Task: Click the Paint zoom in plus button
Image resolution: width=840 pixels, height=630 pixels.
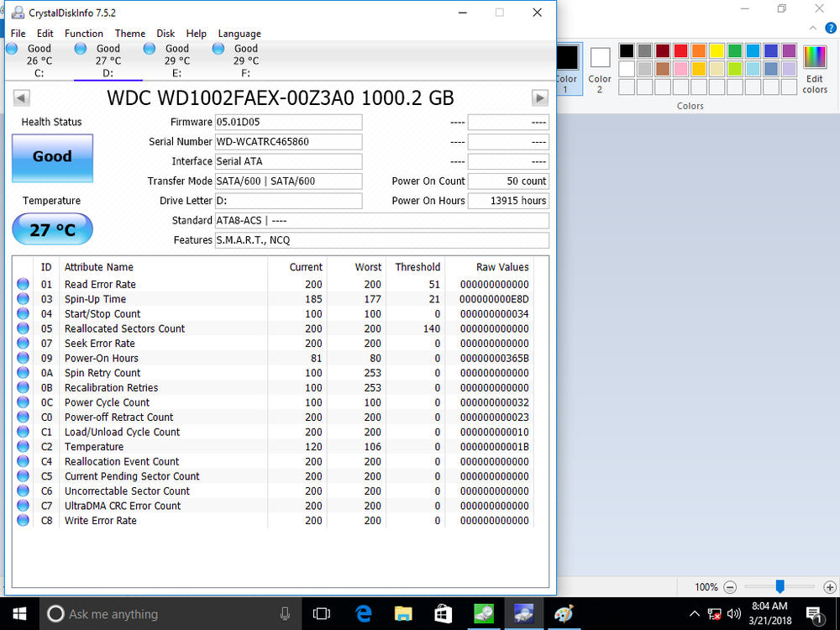Action: click(x=830, y=587)
